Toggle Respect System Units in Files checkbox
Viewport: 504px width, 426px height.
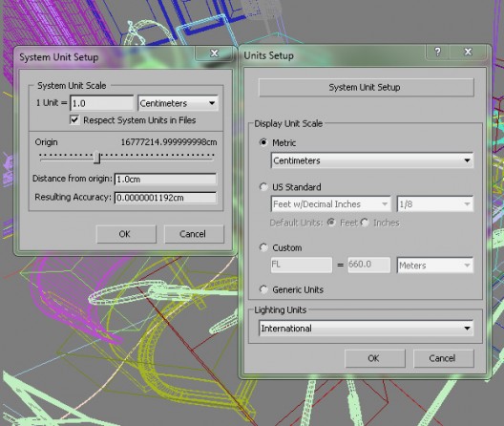(74, 120)
